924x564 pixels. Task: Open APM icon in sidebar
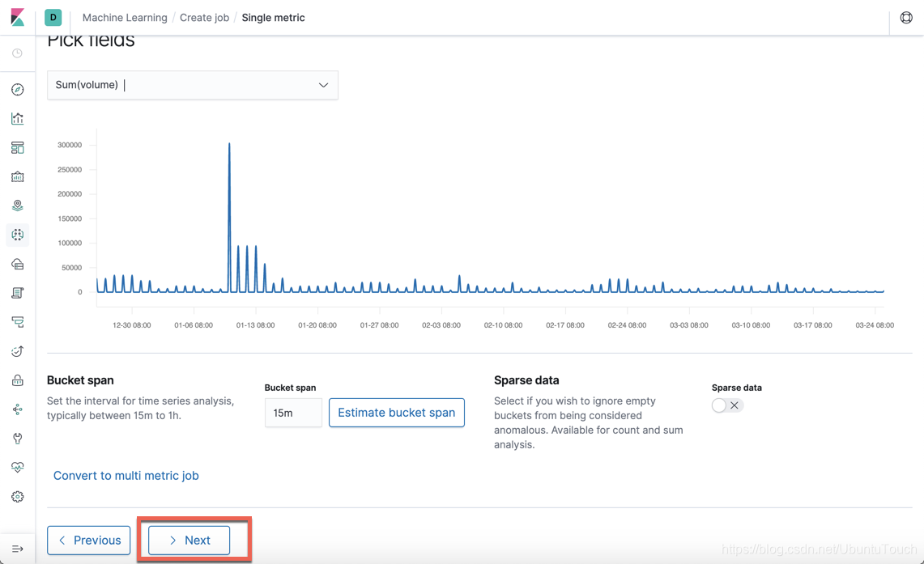pyautogui.click(x=18, y=322)
